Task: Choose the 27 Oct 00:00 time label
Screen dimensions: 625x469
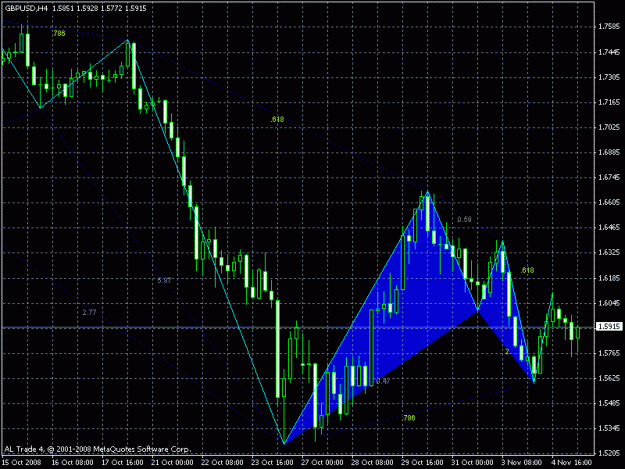Action: 322,463
